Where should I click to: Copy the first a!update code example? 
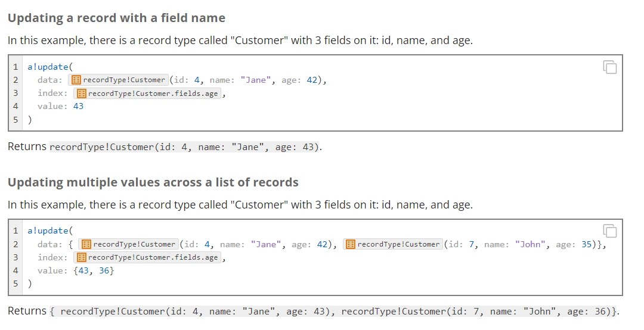pyautogui.click(x=610, y=67)
